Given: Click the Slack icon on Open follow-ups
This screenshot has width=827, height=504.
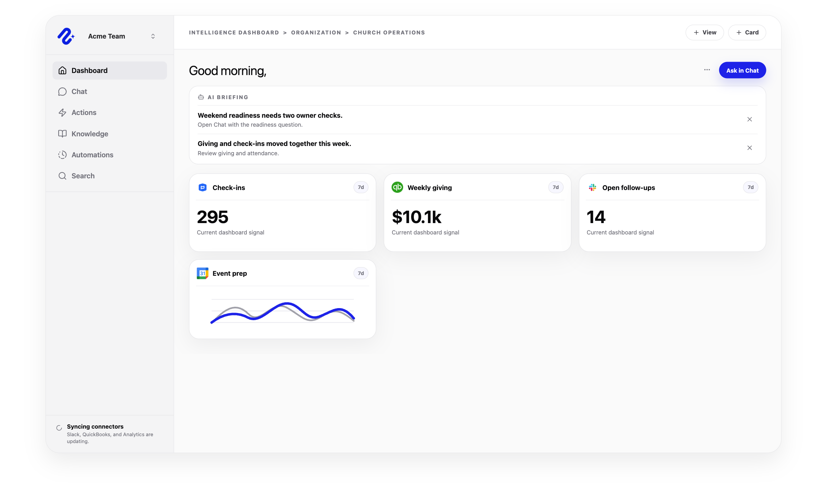Looking at the screenshot, I should 593,188.
